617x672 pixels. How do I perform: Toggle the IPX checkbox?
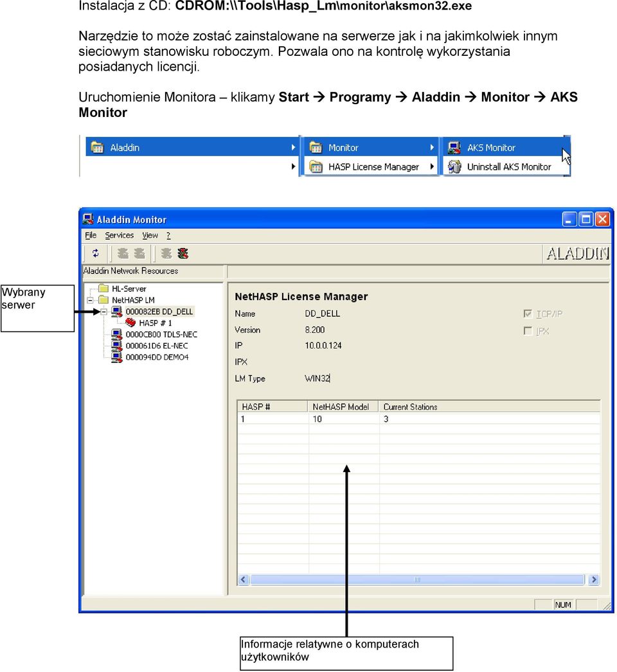tap(528, 331)
